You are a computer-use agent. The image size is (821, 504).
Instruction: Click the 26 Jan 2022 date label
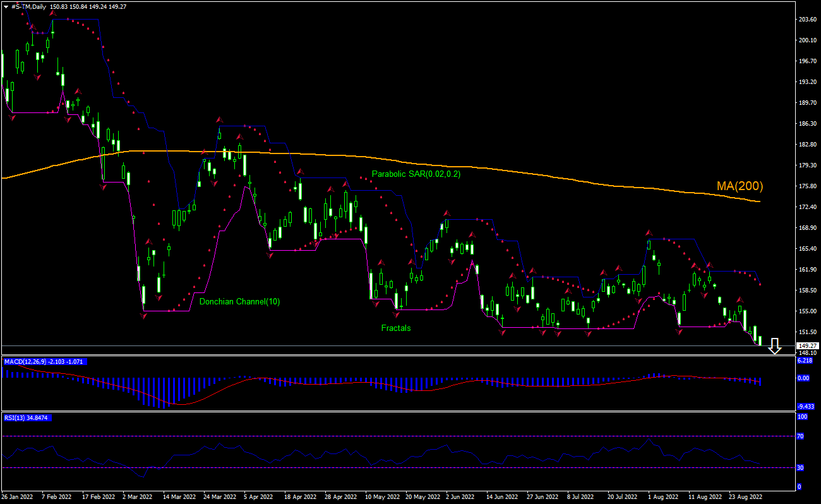coord(17,496)
